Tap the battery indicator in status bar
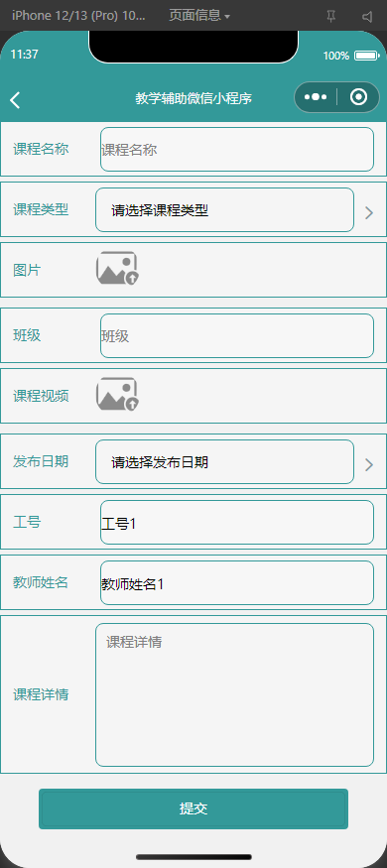Viewport: 387px width, 868px height. coord(366,56)
